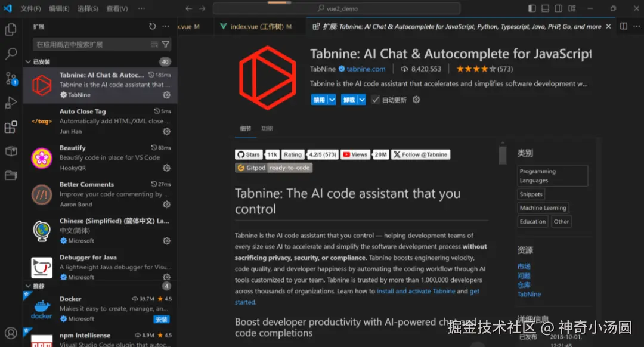The image size is (644, 347).
Task: Go forward using navigation arrow
Action: pyautogui.click(x=202, y=8)
